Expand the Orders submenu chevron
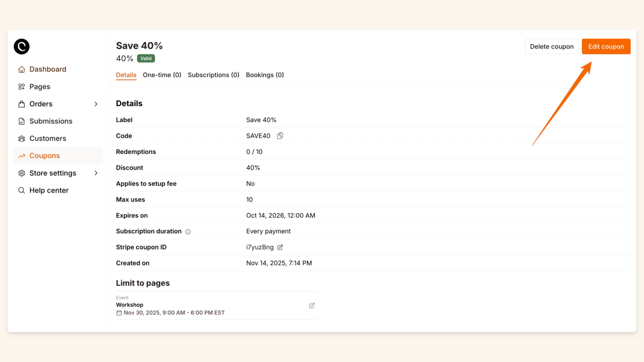The image size is (644, 362). (96, 104)
